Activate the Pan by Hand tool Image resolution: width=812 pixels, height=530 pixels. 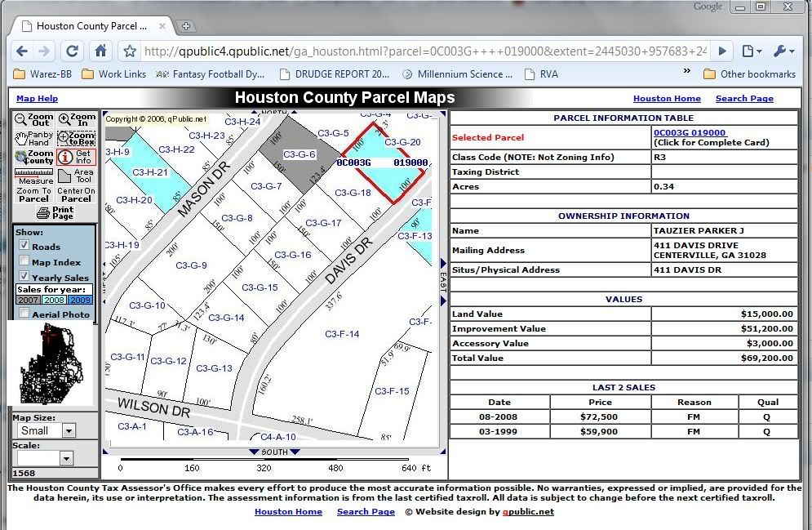[33, 138]
